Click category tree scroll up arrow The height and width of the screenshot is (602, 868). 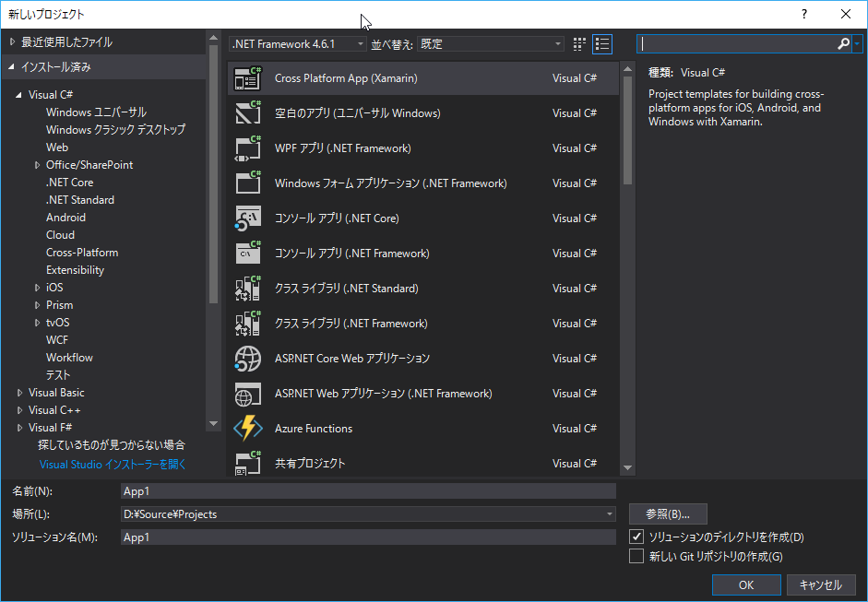pos(213,38)
